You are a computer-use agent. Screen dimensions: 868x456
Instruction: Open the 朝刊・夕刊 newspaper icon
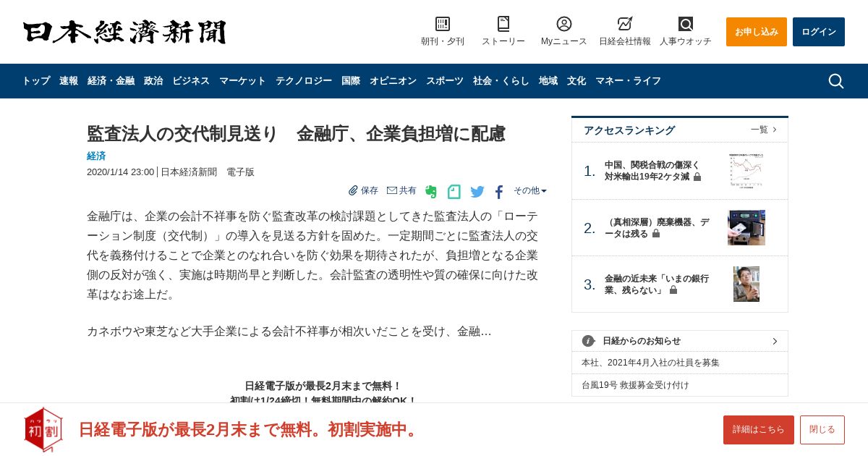pos(443,24)
